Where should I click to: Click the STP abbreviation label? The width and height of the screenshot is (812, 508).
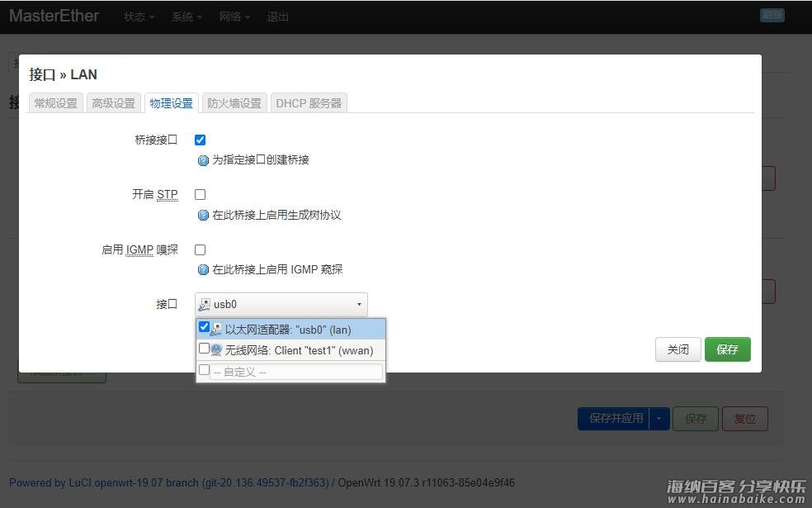pos(168,194)
